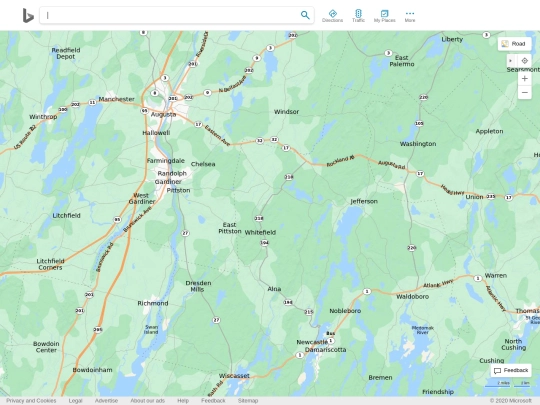Screen dimensions: 540x405
Task: Click the Bing logo
Action: pos(28,16)
